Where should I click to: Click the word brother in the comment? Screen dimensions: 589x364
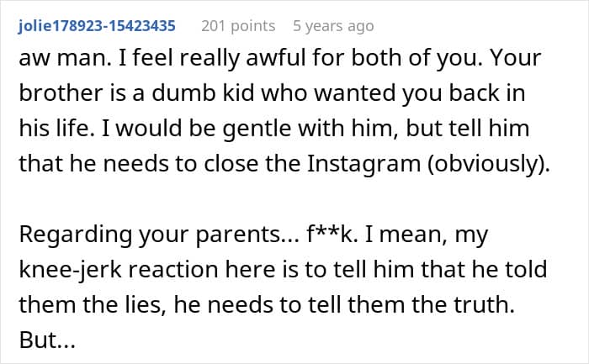coord(61,92)
